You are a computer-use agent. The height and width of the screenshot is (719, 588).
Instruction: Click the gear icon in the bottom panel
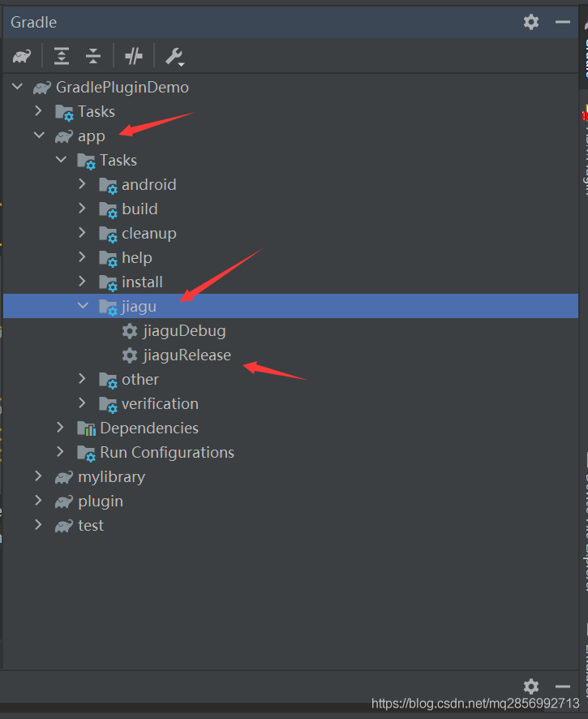click(x=531, y=687)
